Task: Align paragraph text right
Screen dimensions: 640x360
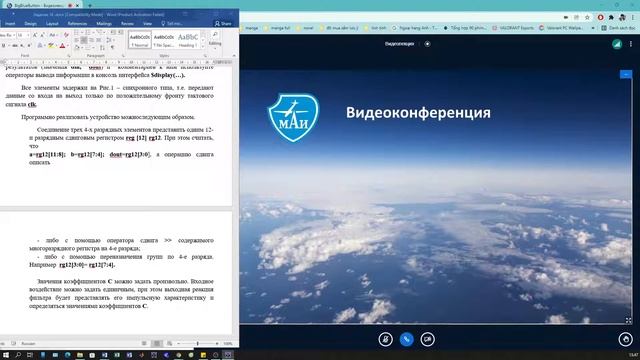Action: tap(92, 40)
